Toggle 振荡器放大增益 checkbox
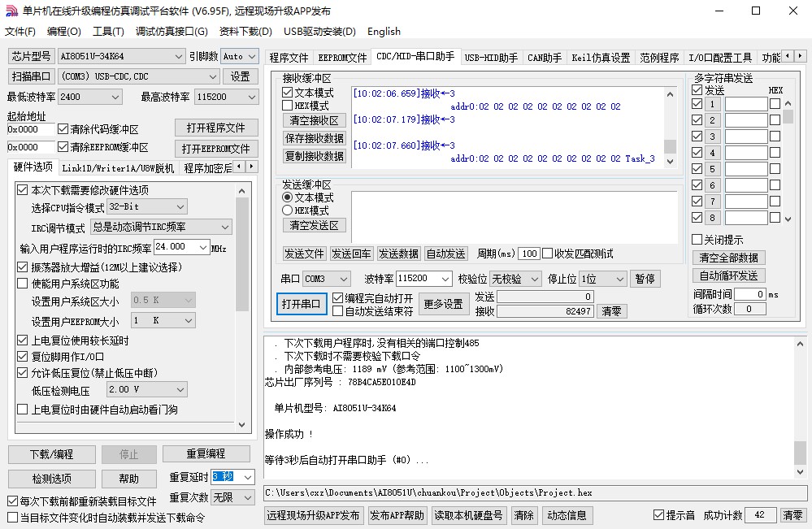 click(22, 267)
